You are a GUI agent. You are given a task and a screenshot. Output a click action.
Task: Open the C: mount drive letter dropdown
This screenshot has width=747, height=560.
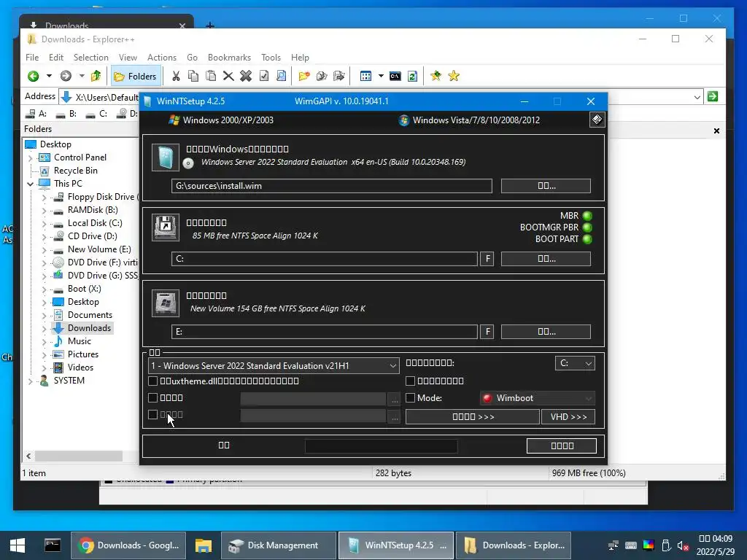coord(575,363)
